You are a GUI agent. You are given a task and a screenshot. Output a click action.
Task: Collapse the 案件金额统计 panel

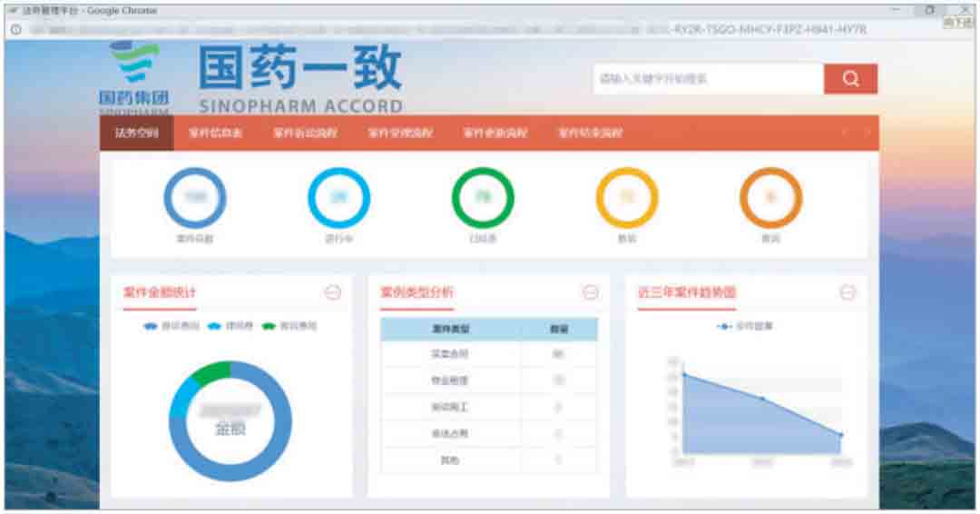[x=332, y=292]
